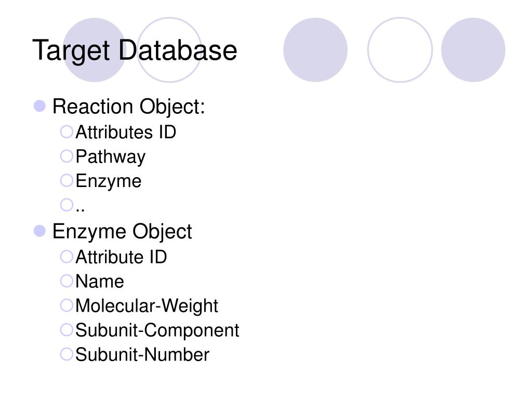Image resolution: width=532 pixels, height=399 pixels.
Task: Click the 'Subunit-Number' list item
Action: [x=142, y=354]
